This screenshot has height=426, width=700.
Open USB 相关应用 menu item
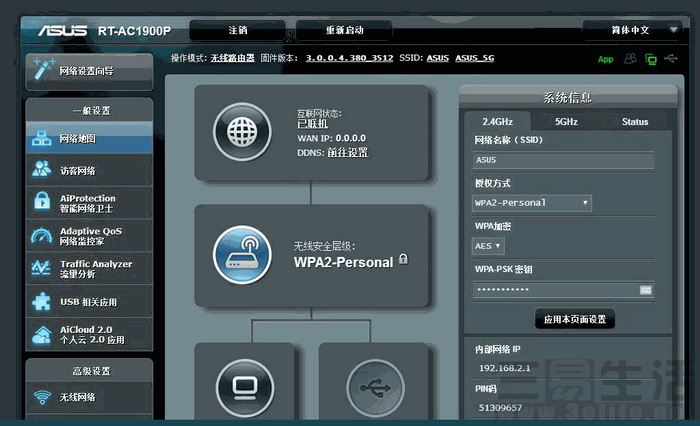pyautogui.click(x=89, y=301)
